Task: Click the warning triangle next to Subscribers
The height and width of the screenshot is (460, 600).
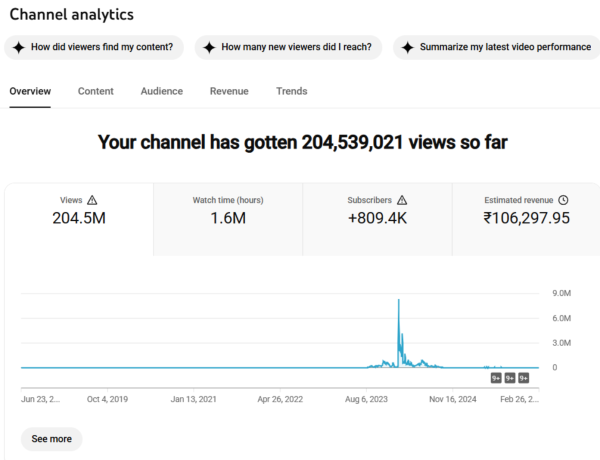Action: coord(402,200)
